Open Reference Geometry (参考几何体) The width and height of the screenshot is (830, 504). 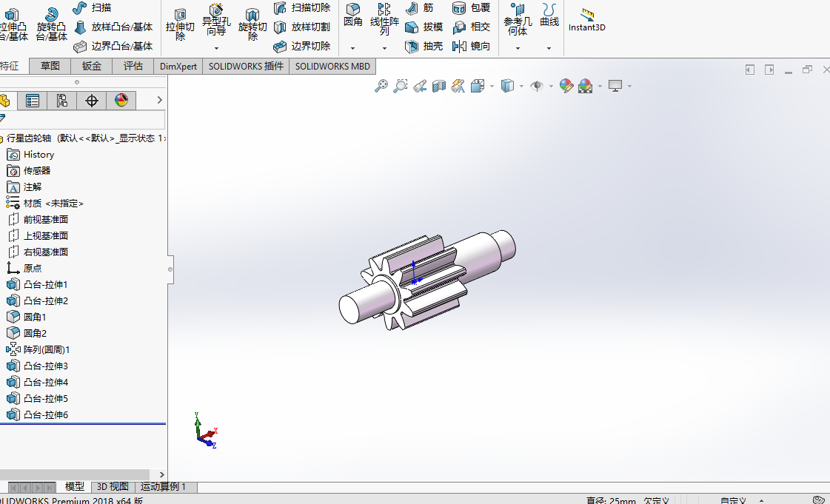coord(517,20)
